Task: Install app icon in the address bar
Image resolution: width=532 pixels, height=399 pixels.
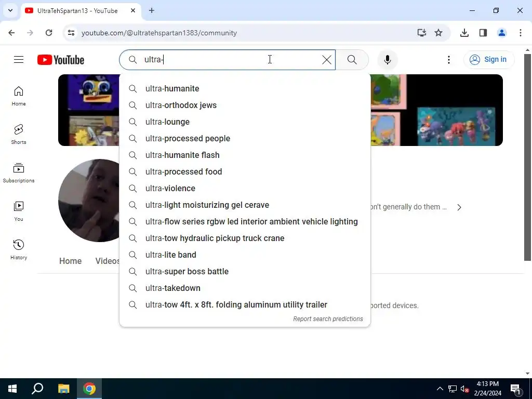Action: pyautogui.click(x=421, y=33)
